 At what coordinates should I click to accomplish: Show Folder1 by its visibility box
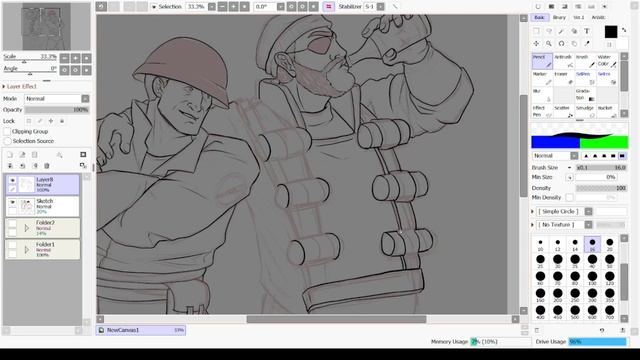pyautogui.click(x=12, y=245)
